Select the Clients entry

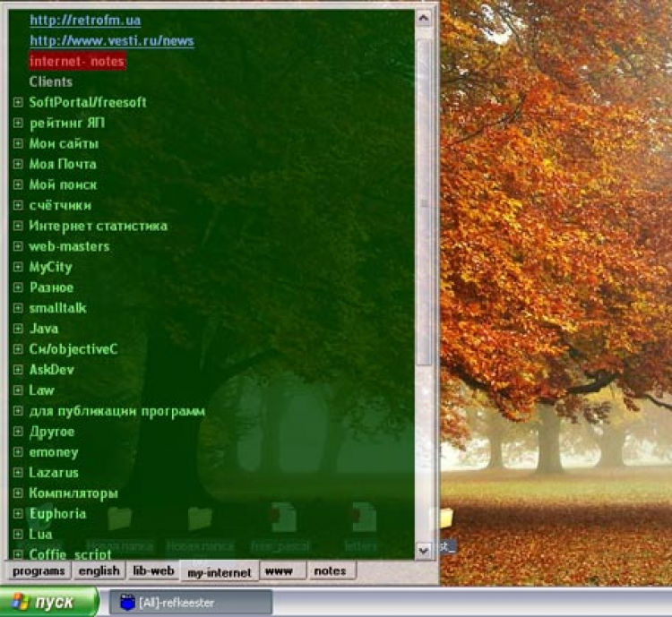pyautogui.click(x=50, y=81)
